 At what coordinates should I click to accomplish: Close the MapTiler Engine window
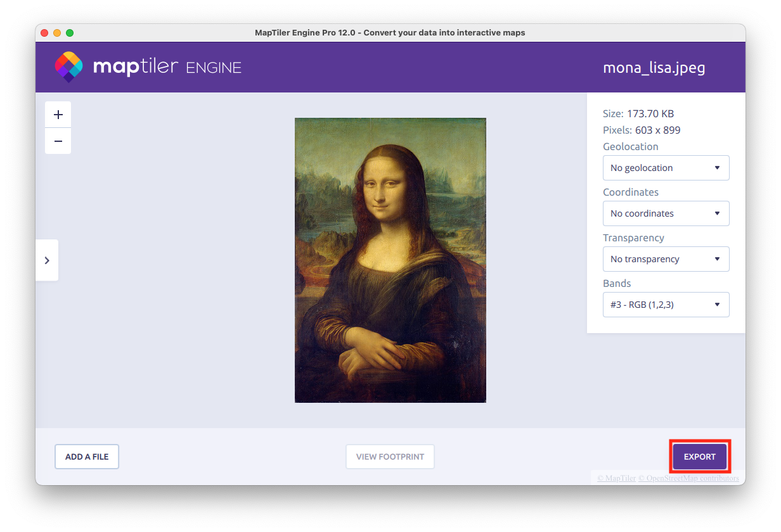coord(44,33)
